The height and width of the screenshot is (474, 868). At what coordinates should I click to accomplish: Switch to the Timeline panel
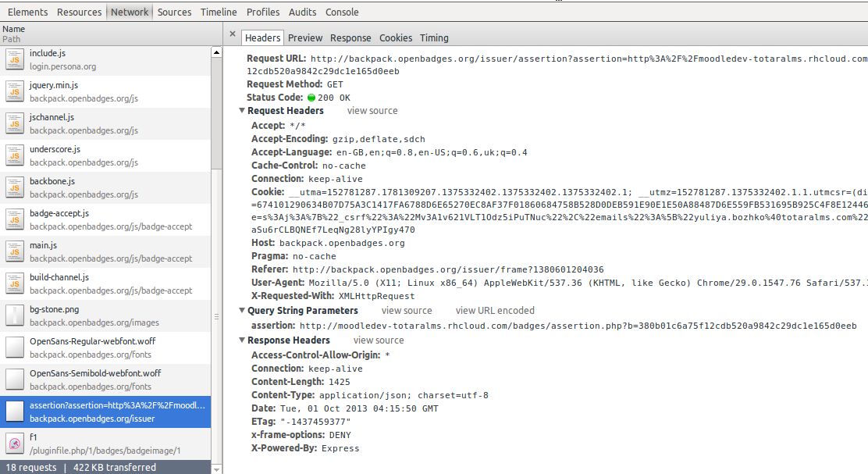(219, 12)
